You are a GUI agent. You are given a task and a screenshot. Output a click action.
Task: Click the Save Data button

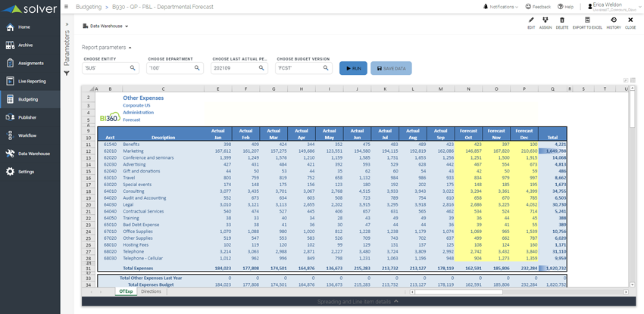391,68
